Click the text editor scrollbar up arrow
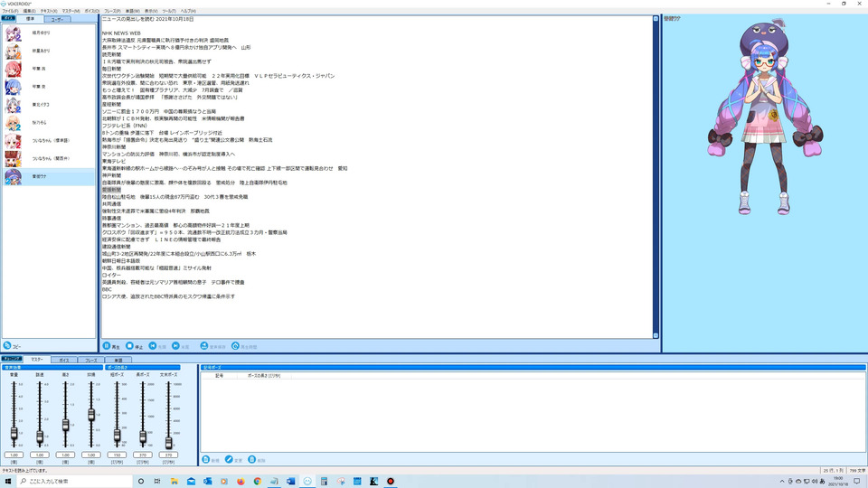 tap(656, 19)
